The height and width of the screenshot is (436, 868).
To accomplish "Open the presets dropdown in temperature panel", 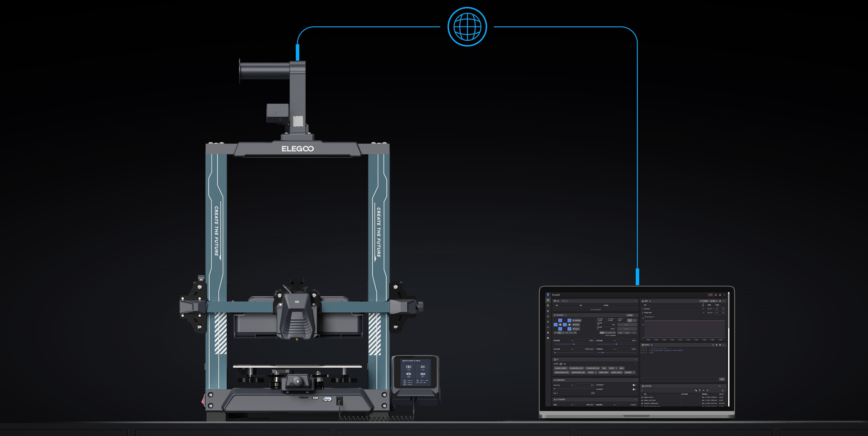I will (714, 301).
